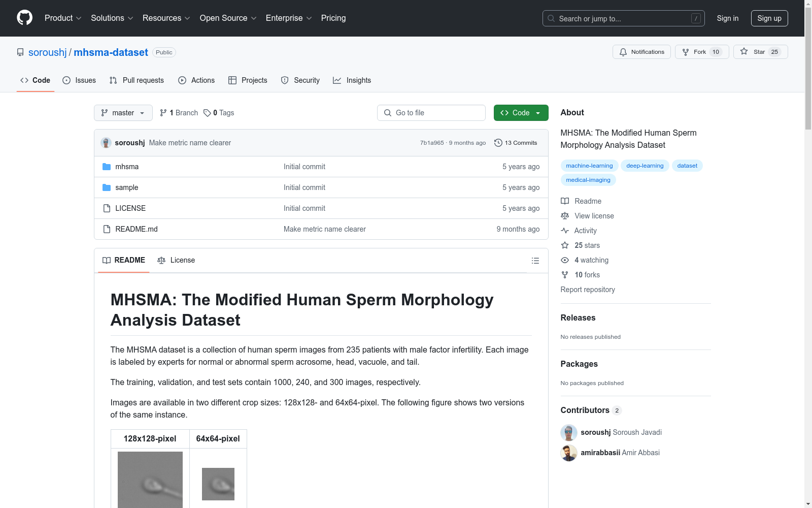This screenshot has width=812, height=508.
Task: Click Soroush Javadi contributor avatar
Action: pos(569,433)
